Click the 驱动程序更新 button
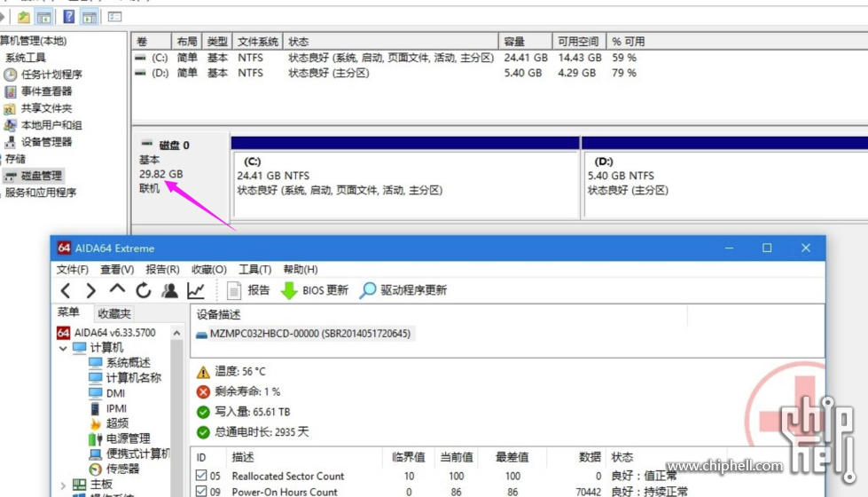 click(x=403, y=290)
